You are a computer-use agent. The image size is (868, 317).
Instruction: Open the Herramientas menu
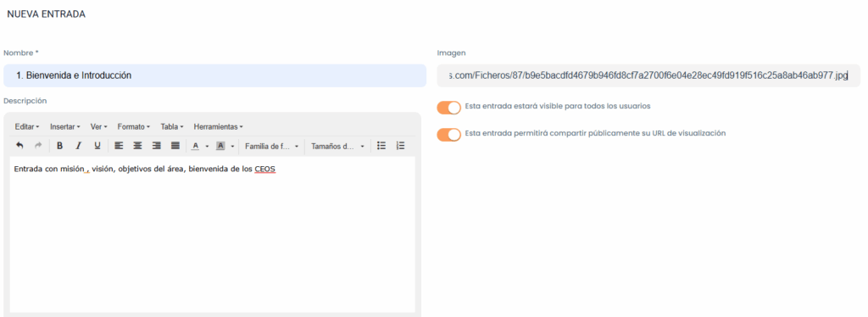218,126
